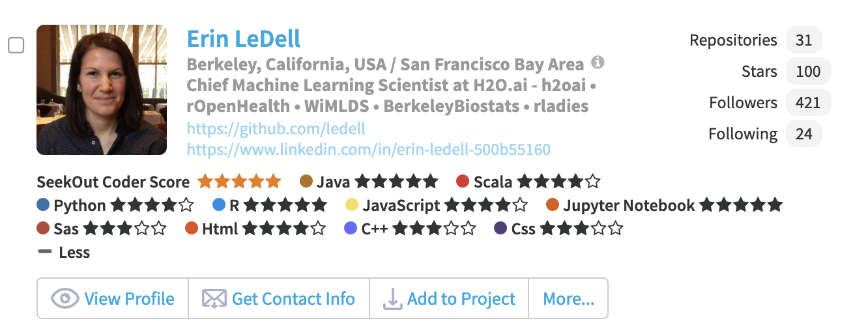Click the download icon for Add to Project
The height and width of the screenshot is (336, 868).
click(x=392, y=299)
